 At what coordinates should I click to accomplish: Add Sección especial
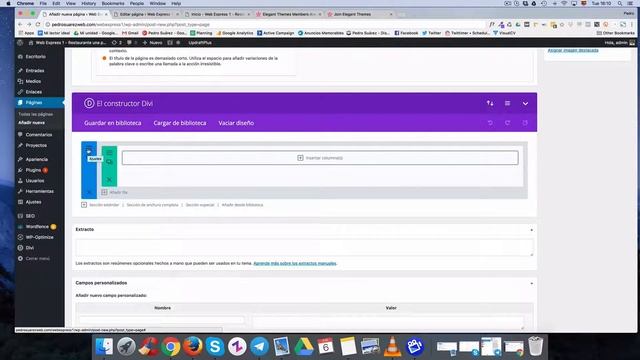200,205
